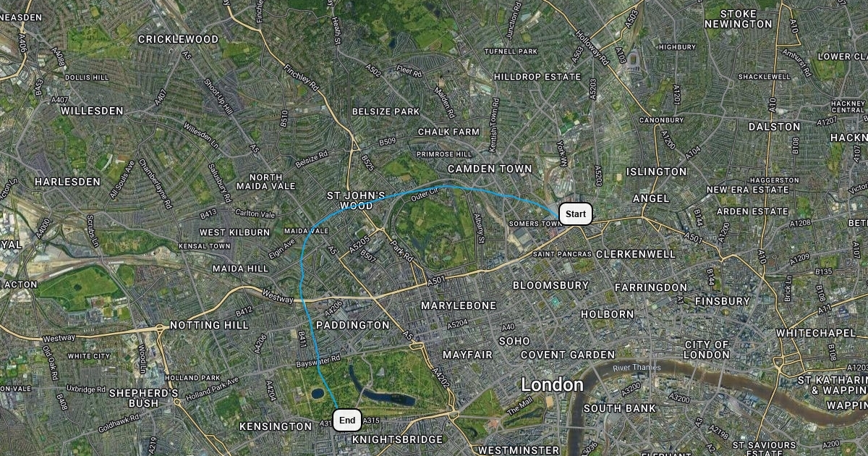The height and width of the screenshot is (456, 868).
Task: Click the Notting Hill label
Action: (209, 326)
